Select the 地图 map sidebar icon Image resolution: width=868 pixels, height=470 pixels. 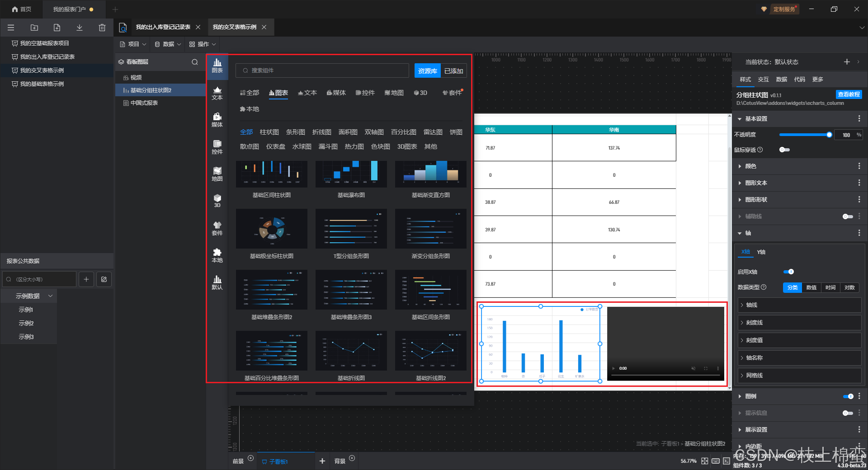click(x=217, y=173)
